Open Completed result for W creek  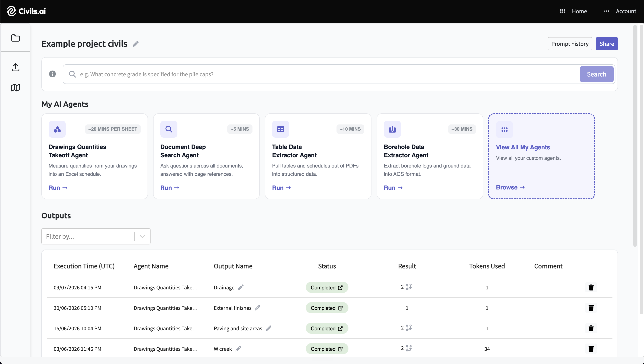(x=327, y=349)
